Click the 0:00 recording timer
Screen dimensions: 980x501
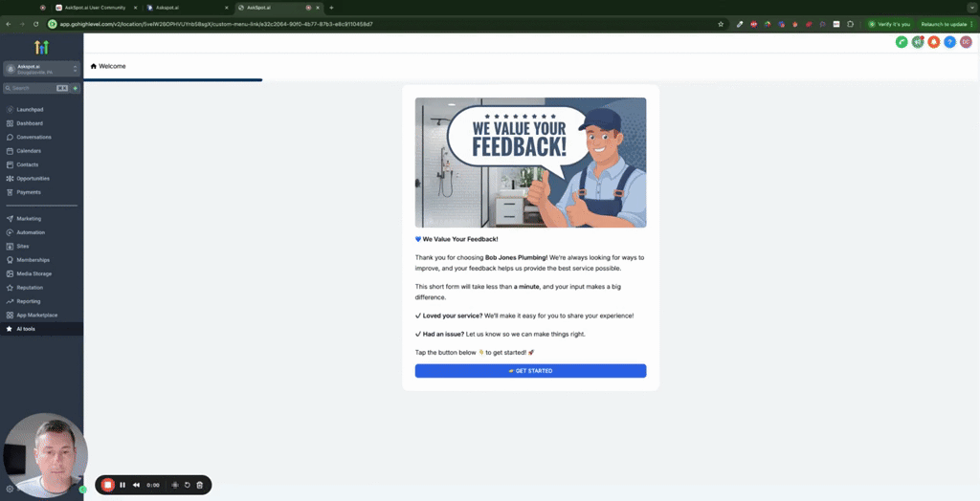[x=153, y=485]
